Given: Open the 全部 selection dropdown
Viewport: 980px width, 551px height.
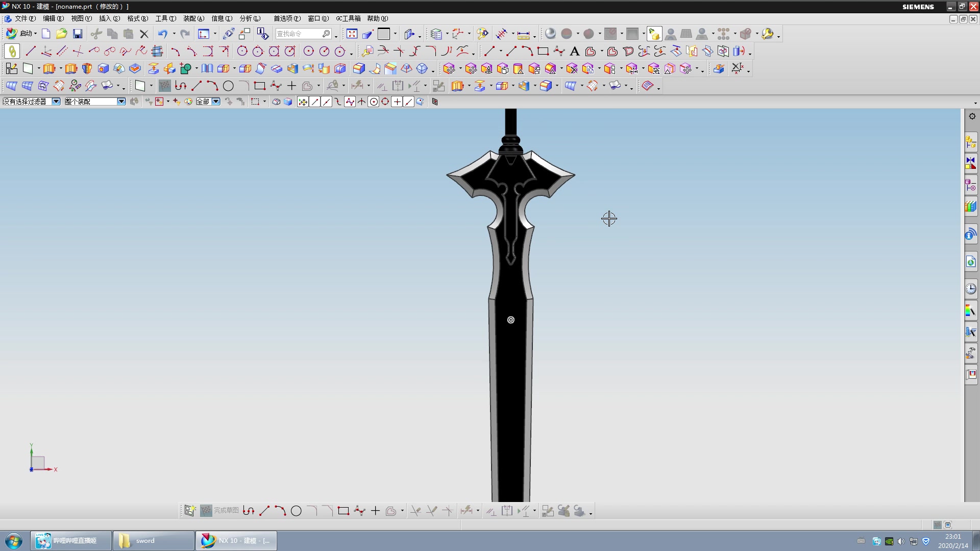Looking at the screenshot, I should tap(216, 102).
